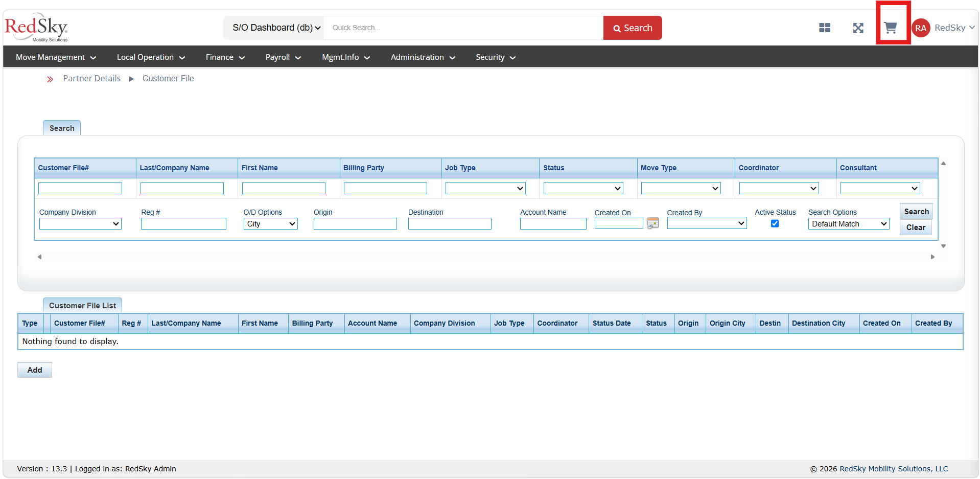Click the RedSky Mobility Solutions logo
The height and width of the screenshot is (479, 980).
[x=36, y=28]
